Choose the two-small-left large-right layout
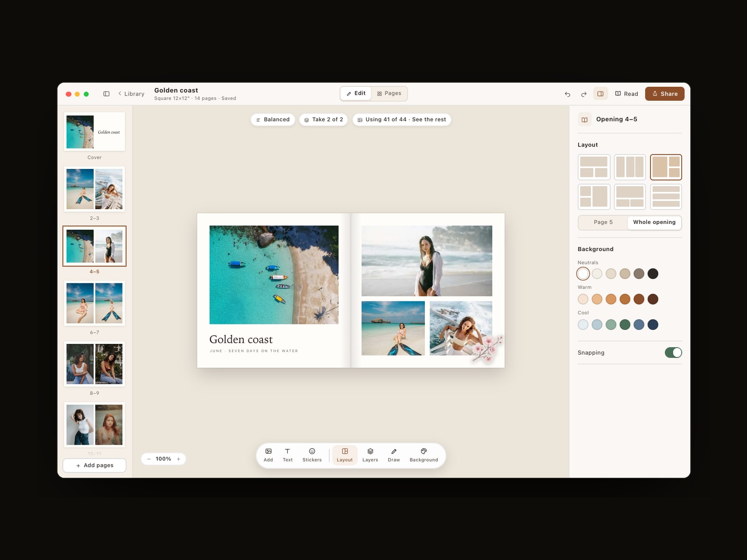Image resolution: width=747 pixels, height=560 pixels. 594,196
